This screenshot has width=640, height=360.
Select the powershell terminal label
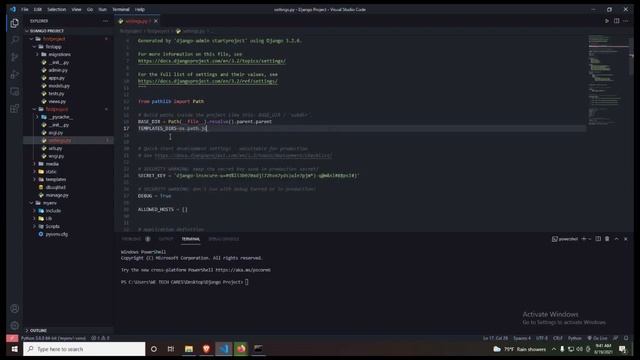coord(565,239)
